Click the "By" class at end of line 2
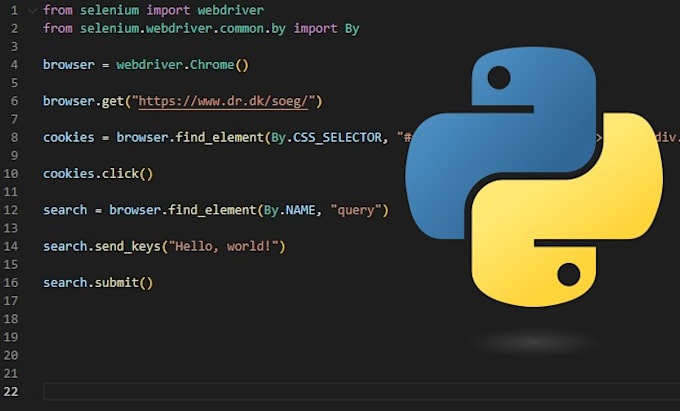The image size is (680, 411). tap(352, 29)
